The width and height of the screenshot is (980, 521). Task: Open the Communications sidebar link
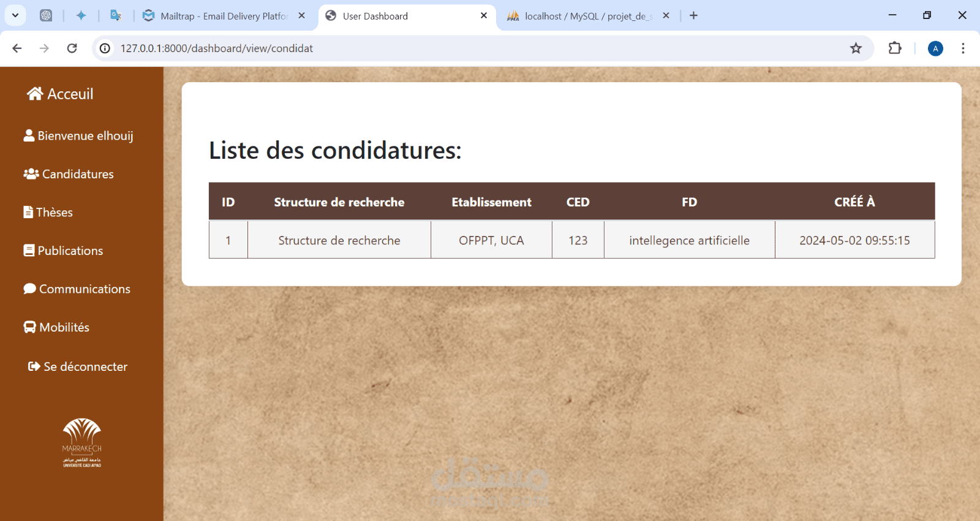[x=77, y=289]
